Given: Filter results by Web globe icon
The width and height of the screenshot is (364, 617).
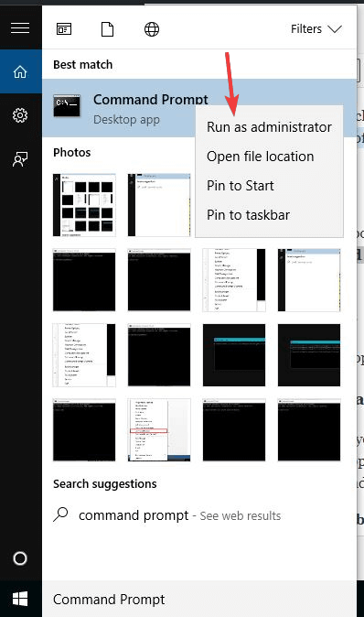Looking at the screenshot, I should pos(152,29).
